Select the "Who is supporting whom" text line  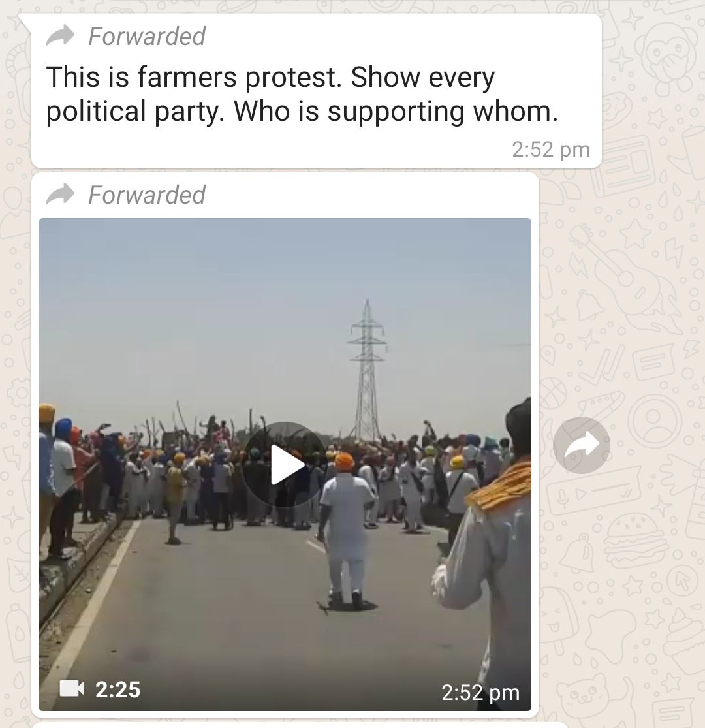point(396,112)
